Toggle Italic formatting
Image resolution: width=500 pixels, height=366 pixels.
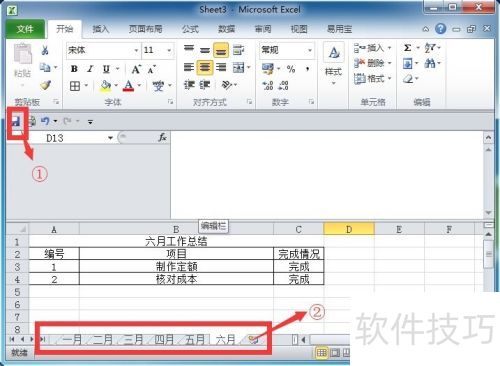click(90, 69)
